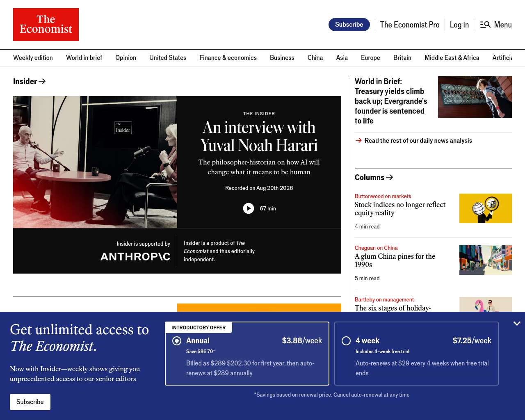Click white Subscribe button in banner

[30, 402]
